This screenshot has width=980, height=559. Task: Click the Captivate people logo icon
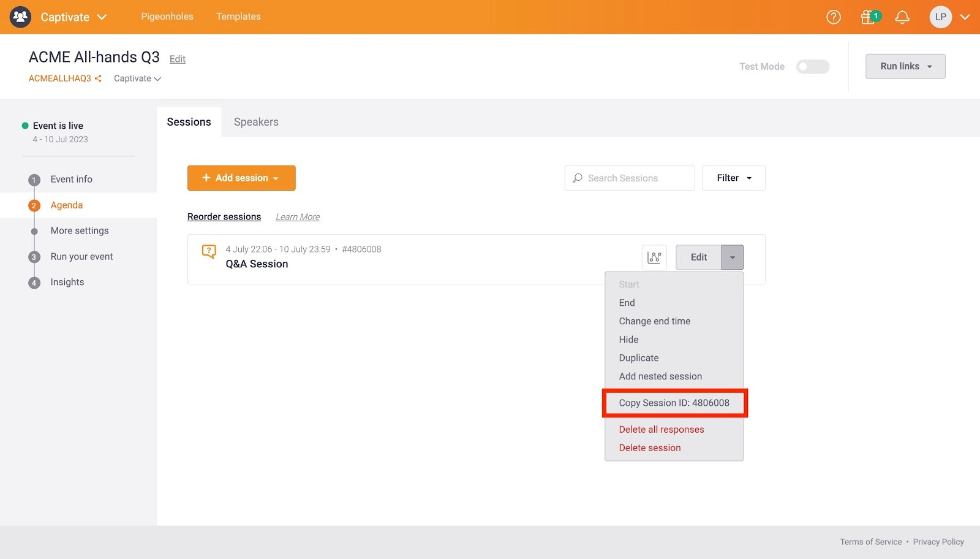click(20, 17)
